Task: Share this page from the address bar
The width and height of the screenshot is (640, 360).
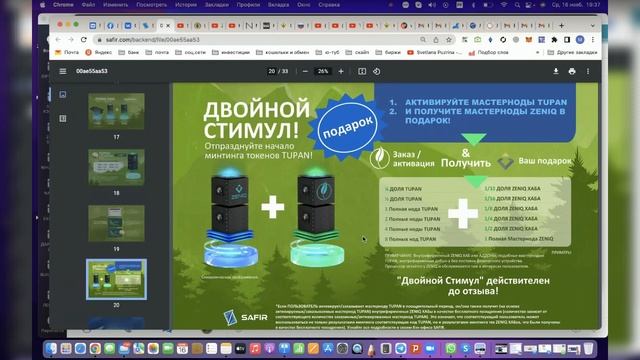Action: [x=436, y=40]
